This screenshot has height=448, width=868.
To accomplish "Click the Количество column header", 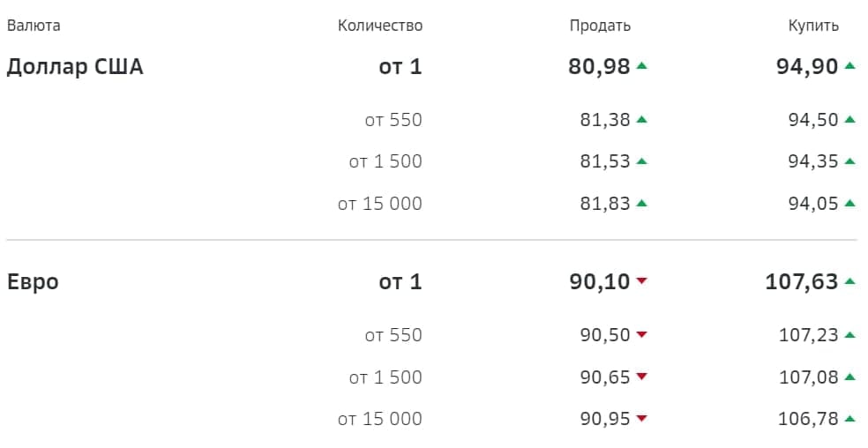I will (380, 26).
